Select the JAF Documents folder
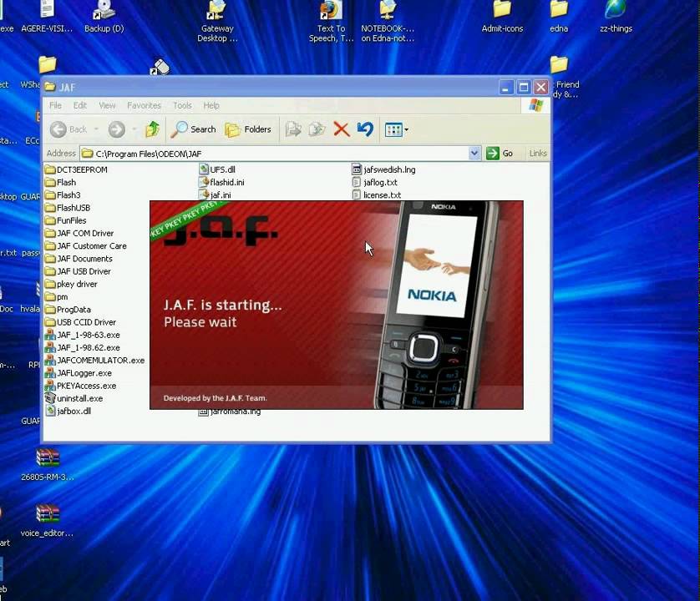Screen dimensions: 700x601 (x=79, y=258)
